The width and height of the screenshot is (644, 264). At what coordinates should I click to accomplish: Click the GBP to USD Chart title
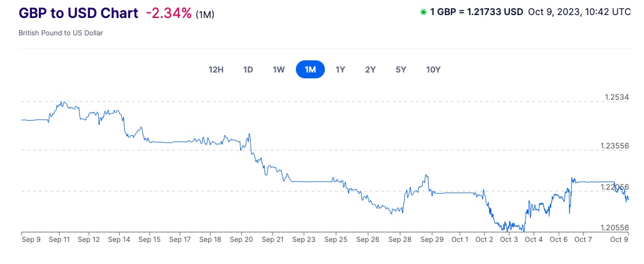[x=78, y=13]
